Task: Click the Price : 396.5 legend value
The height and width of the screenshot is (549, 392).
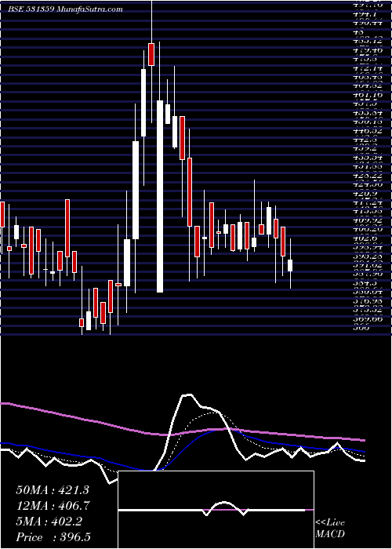Action: 55,537
